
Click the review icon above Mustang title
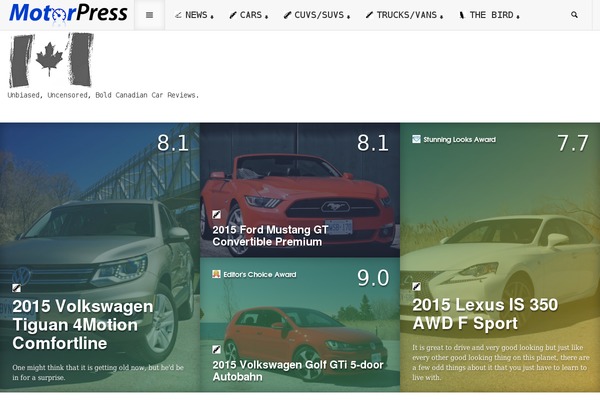pos(216,214)
